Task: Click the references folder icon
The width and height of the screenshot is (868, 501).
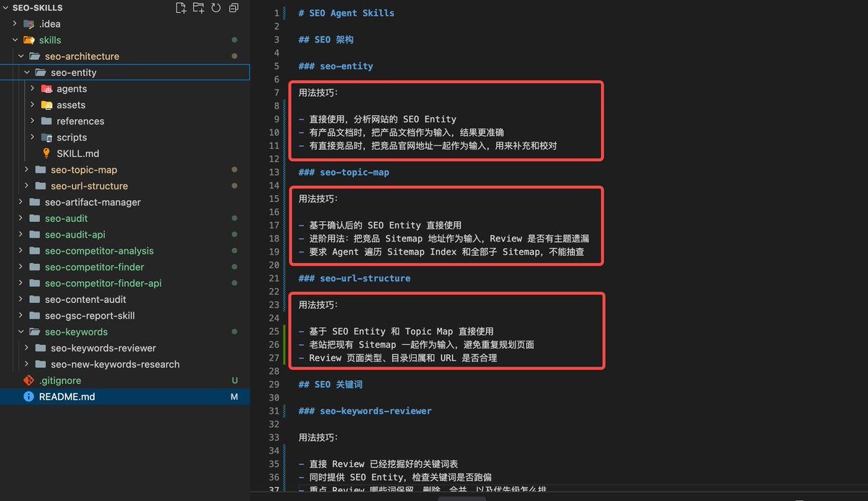Action: (46, 121)
